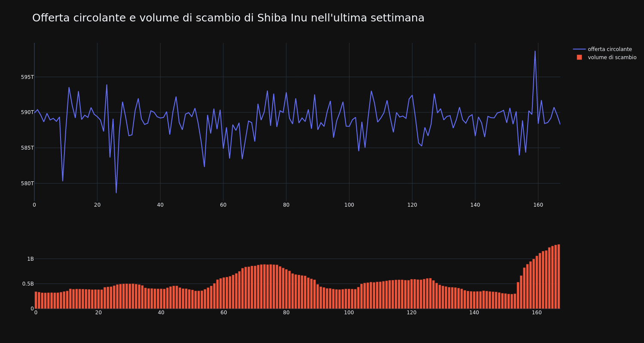Click the 20 tick under the supply line chart
644x343 pixels.
[97, 205]
